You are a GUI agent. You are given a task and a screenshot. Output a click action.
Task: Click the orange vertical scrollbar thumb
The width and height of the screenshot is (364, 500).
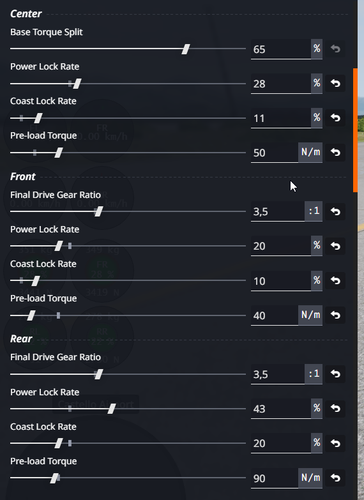pyautogui.click(x=355, y=130)
